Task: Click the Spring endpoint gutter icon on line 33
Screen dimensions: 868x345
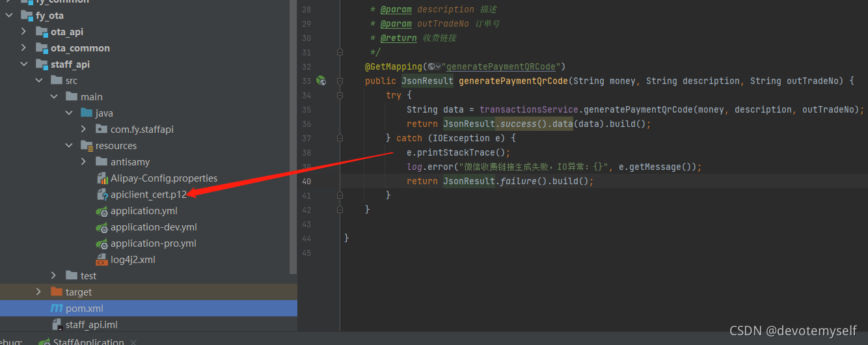Action: pos(321,81)
